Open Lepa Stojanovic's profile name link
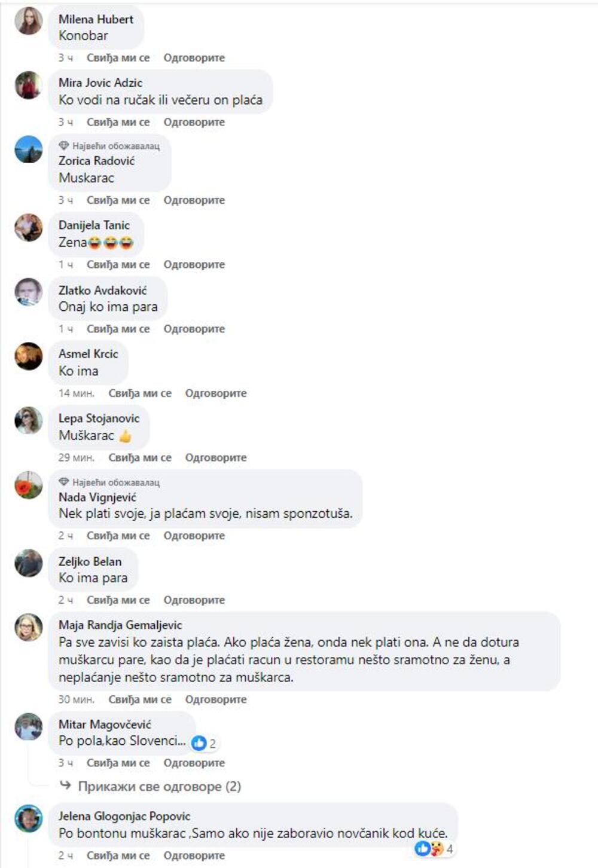Viewport: 598px width, 868px height. coord(99,418)
